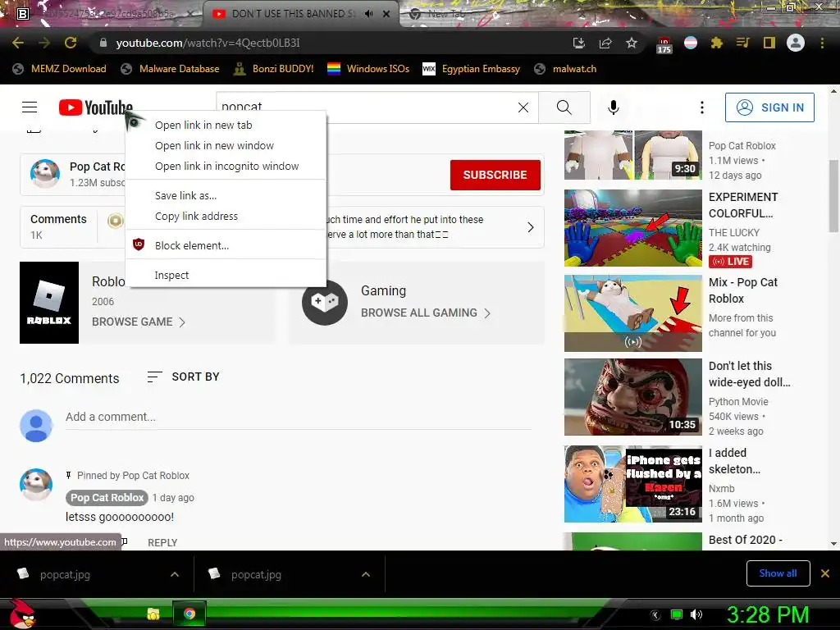This screenshot has width=840, height=630.
Task: Open the Bonzi BUDDY! bookmark
Action: 274,69
